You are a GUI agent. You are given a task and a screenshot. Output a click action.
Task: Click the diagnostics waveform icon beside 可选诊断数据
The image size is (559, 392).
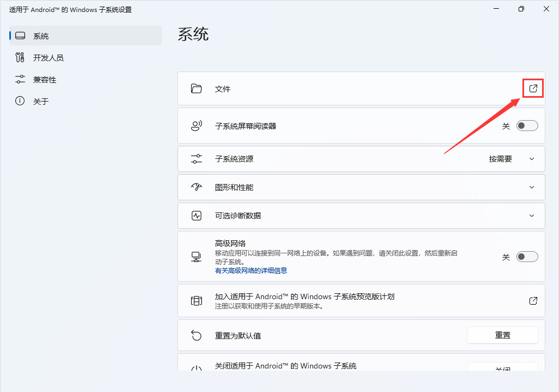click(x=197, y=215)
